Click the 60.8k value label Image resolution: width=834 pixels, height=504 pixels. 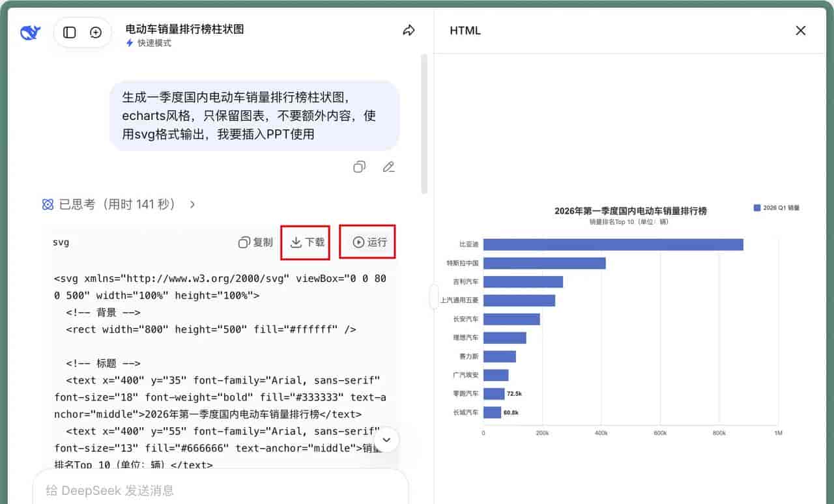511,413
